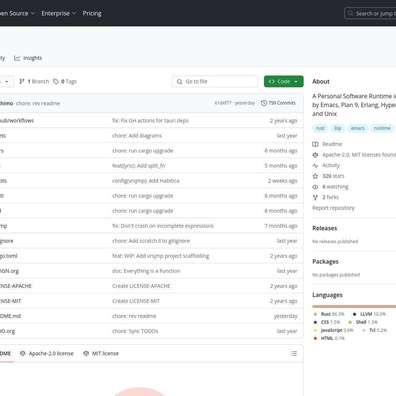Open the LICENSE-APACHE file
Screen dimensions: 396x396
pyautogui.click(x=15, y=286)
